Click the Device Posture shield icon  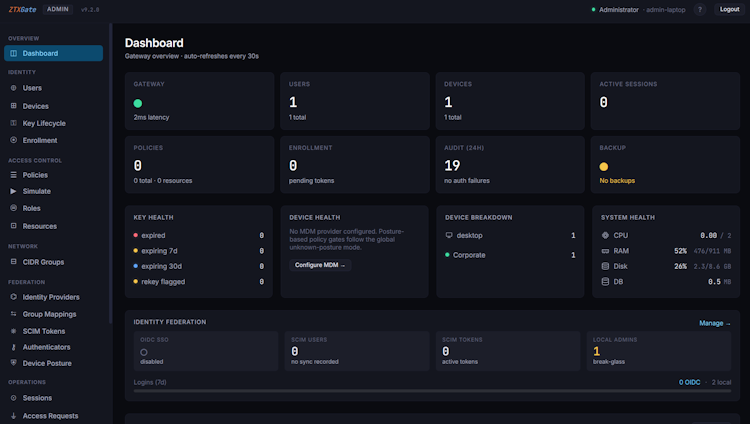click(x=13, y=363)
